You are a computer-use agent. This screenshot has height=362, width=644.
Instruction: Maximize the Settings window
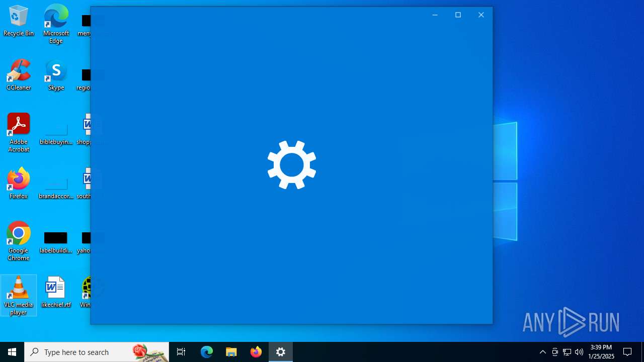click(x=458, y=15)
